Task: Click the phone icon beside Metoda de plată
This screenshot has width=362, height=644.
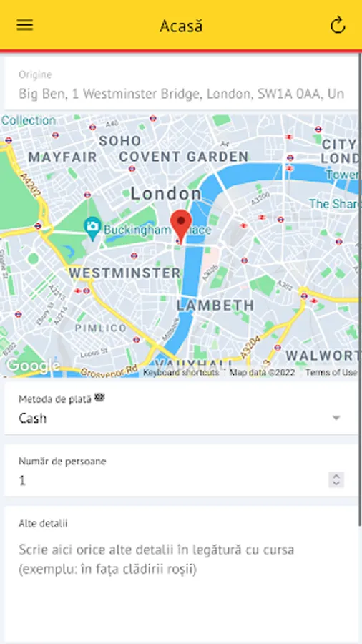Action: [x=99, y=397]
